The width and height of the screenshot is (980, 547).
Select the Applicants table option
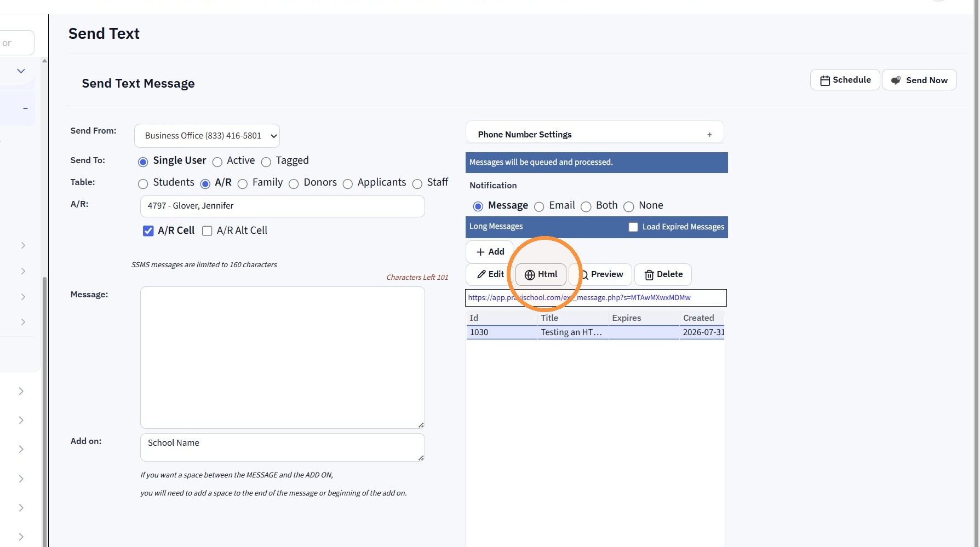pos(347,183)
